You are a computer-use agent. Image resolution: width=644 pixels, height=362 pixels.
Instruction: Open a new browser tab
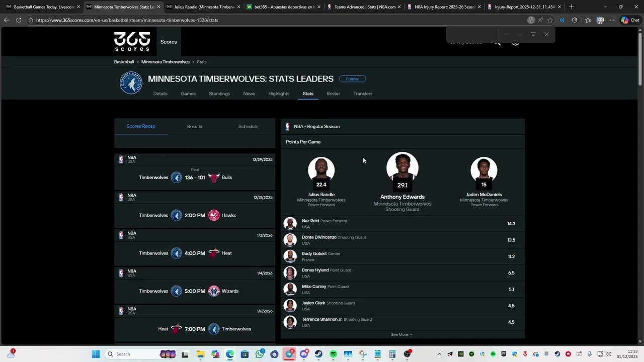pyautogui.click(x=571, y=7)
